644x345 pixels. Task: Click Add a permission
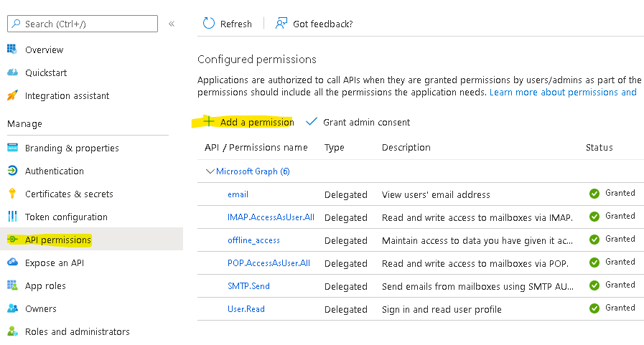pos(257,122)
